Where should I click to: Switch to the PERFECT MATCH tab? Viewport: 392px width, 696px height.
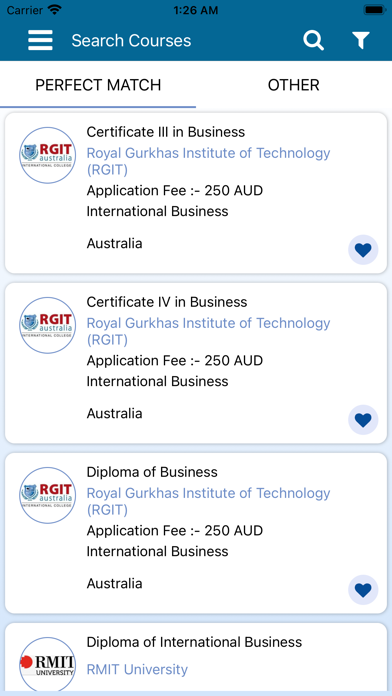click(x=98, y=85)
